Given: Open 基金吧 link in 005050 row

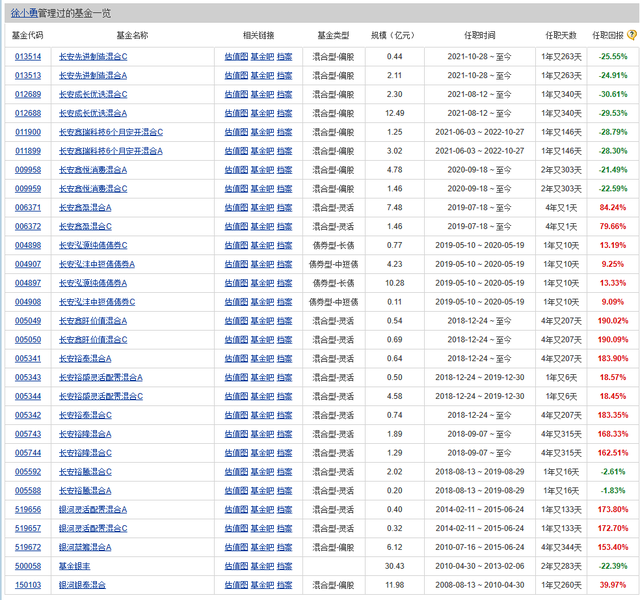Looking at the screenshot, I should point(262,340).
